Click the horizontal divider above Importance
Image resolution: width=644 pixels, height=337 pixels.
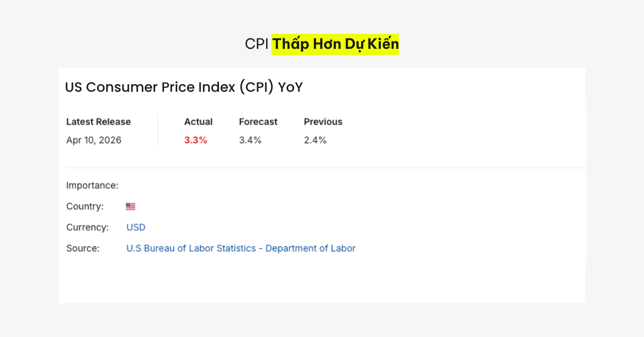[322, 168]
